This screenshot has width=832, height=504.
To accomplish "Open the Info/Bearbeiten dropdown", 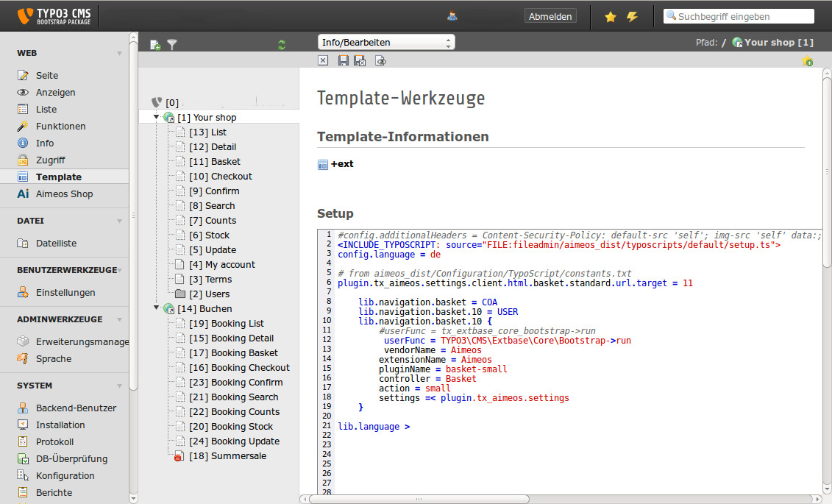I will [386, 43].
